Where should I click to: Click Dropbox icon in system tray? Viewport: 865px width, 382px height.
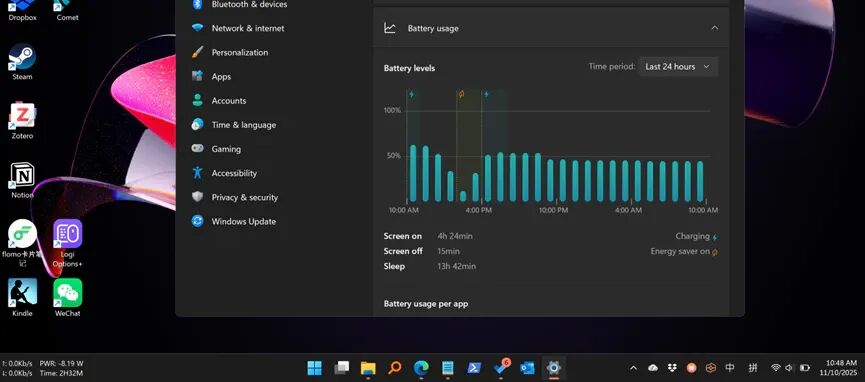tap(672, 368)
